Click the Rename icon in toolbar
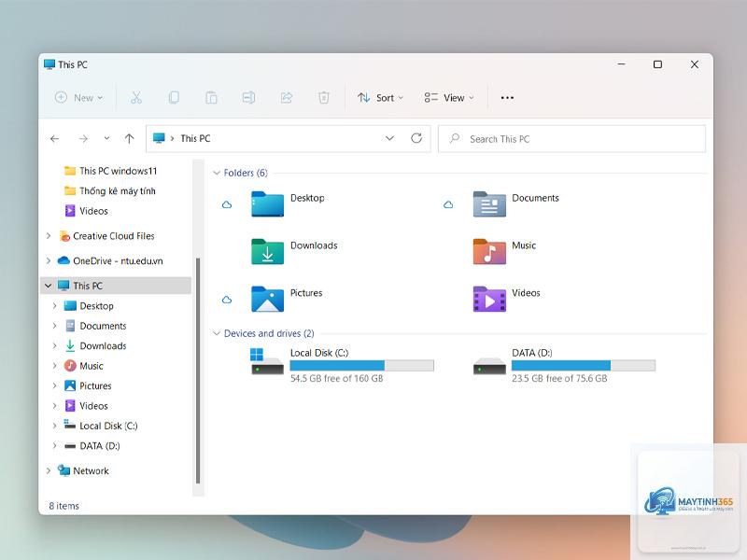 [248, 98]
